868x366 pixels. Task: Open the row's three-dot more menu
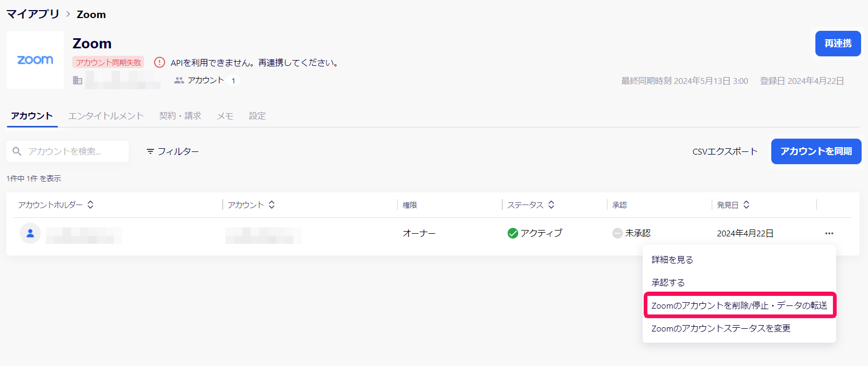[x=829, y=233]
